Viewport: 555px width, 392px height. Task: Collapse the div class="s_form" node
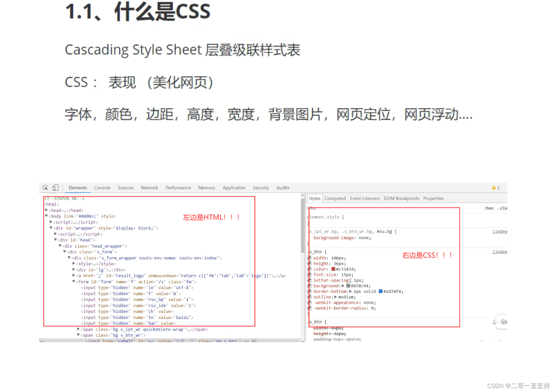point(65,252)
